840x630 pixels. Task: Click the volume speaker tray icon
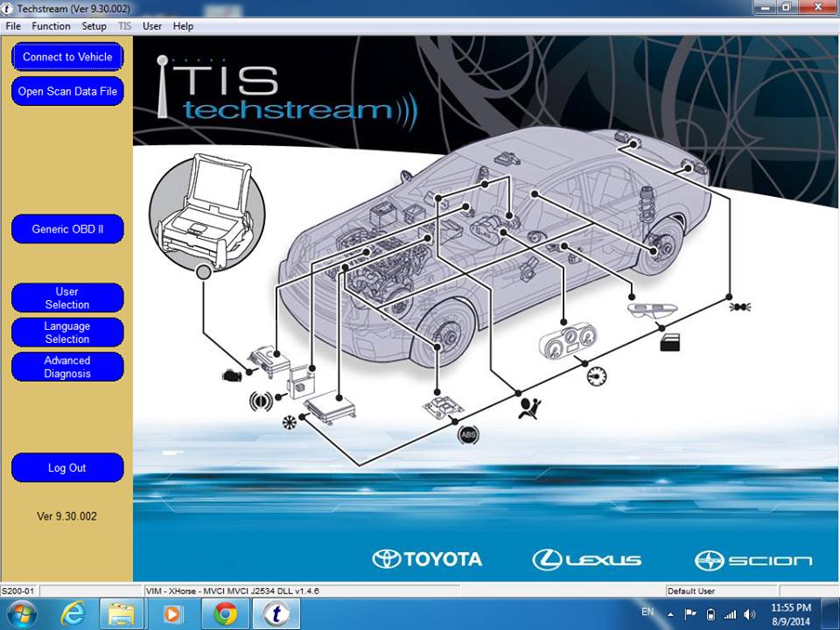[x=750, y=614]
